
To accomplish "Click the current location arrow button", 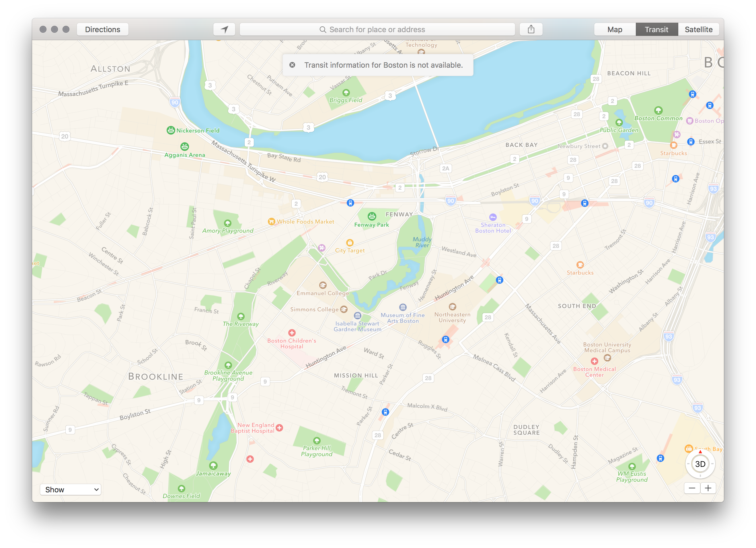I will tap(224, 29).
